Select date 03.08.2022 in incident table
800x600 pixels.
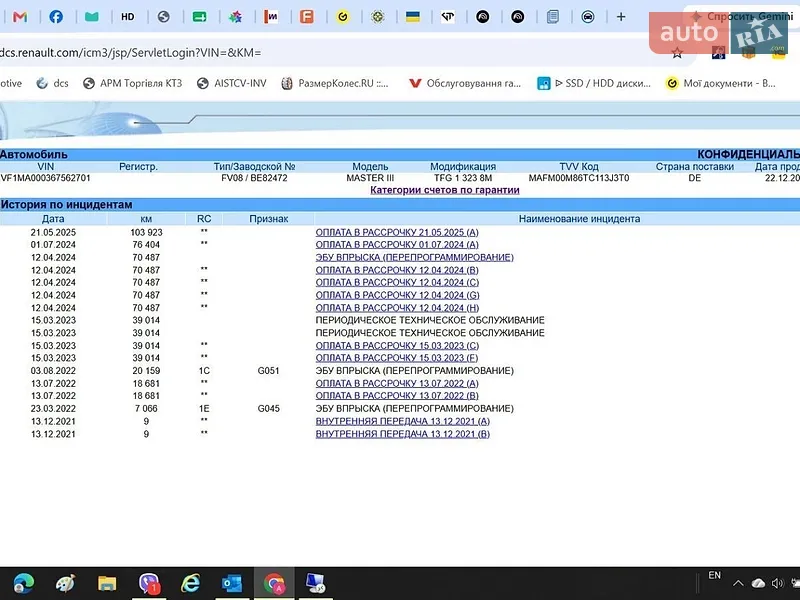coord(53,370)
